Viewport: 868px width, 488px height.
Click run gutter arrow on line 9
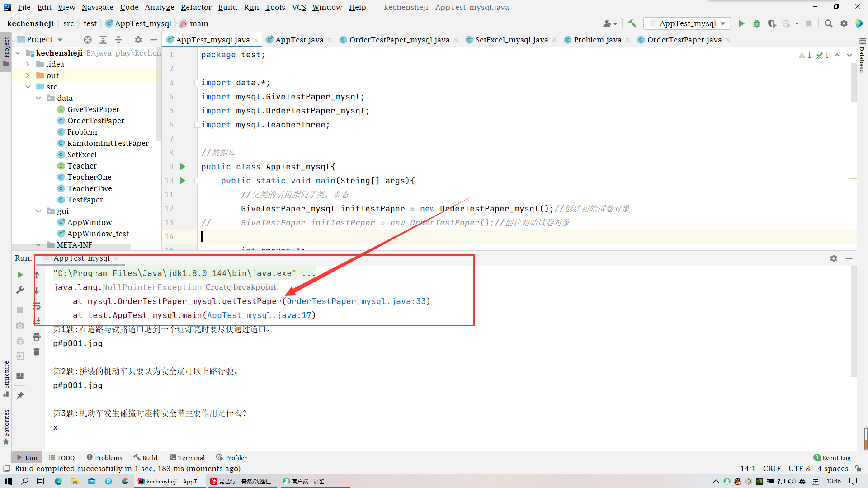pos(183,167)
